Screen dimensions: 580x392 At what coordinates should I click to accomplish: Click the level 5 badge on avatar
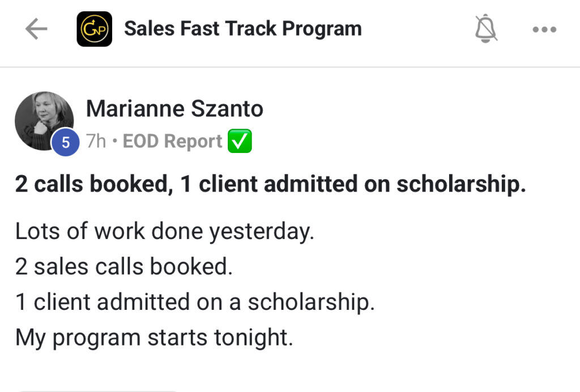pyautogui.click(x=66, y=143)
